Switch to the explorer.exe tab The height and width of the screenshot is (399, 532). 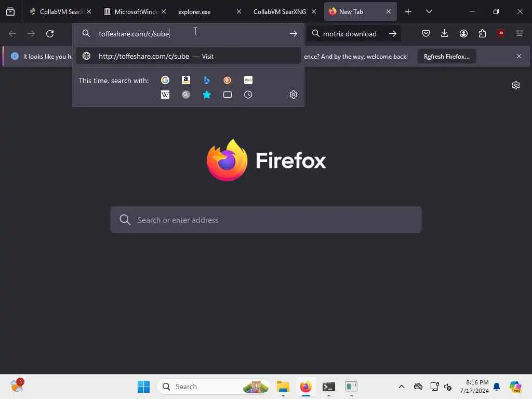(x=209, y=12)
